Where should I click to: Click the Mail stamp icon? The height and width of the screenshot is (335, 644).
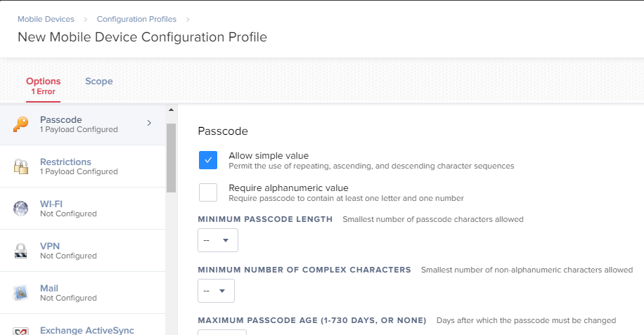click(x=20, y=293)
